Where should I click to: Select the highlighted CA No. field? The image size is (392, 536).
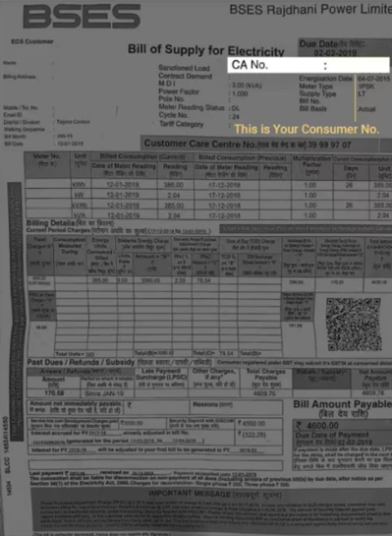click(x=308, y=65)
